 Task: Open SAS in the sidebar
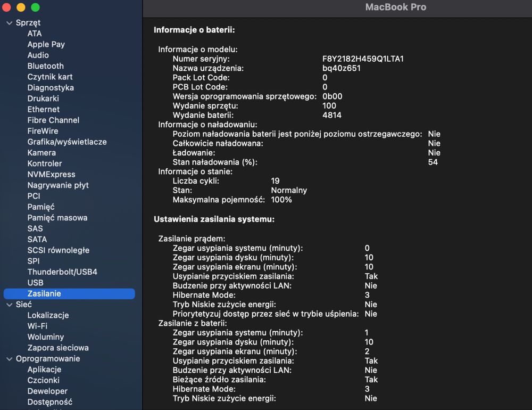point(35,228)
